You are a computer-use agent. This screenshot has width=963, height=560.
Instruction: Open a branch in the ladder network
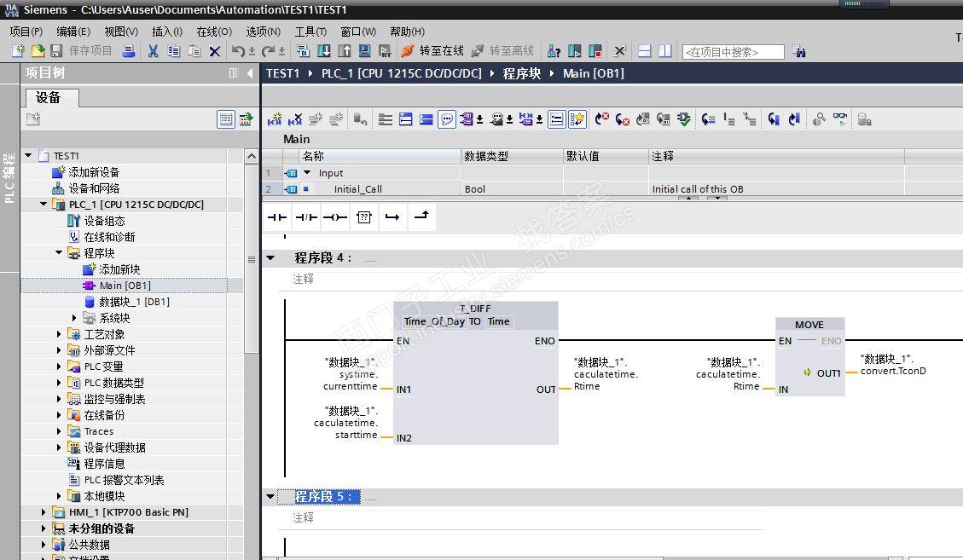click(x=392, y=216)
